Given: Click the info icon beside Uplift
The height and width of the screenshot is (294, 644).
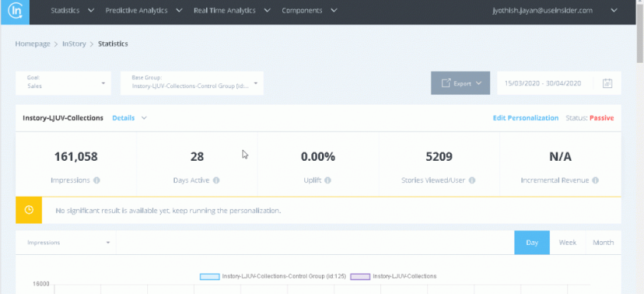Looking at the screenshot, I should [327, 181].
